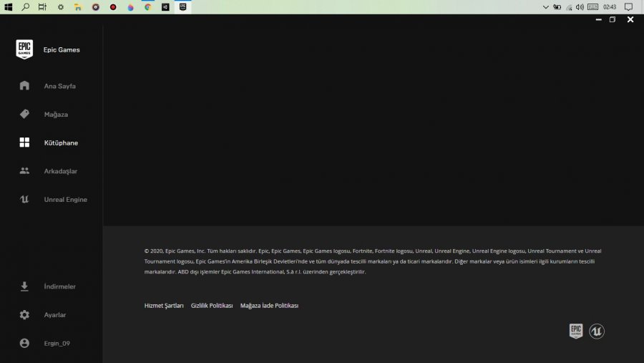
Task: Minimize the Epic Games launcher window
Action: 599,19
